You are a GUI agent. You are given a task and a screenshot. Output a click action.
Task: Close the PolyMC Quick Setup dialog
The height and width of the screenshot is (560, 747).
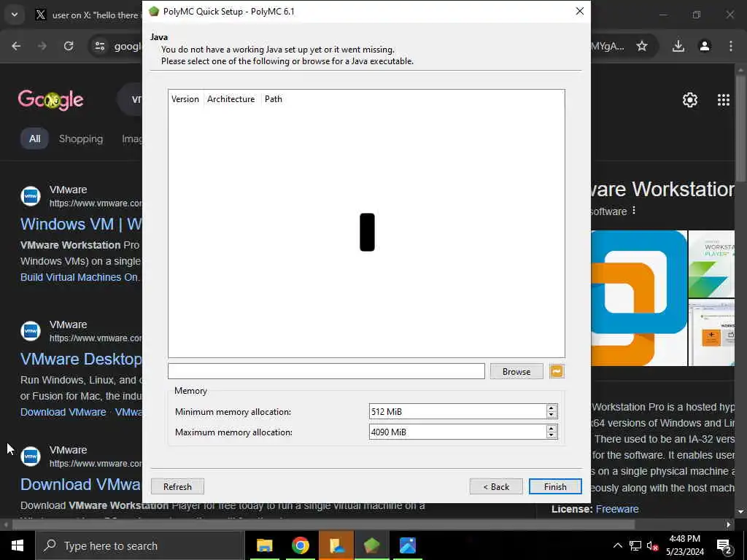[579, 11]
